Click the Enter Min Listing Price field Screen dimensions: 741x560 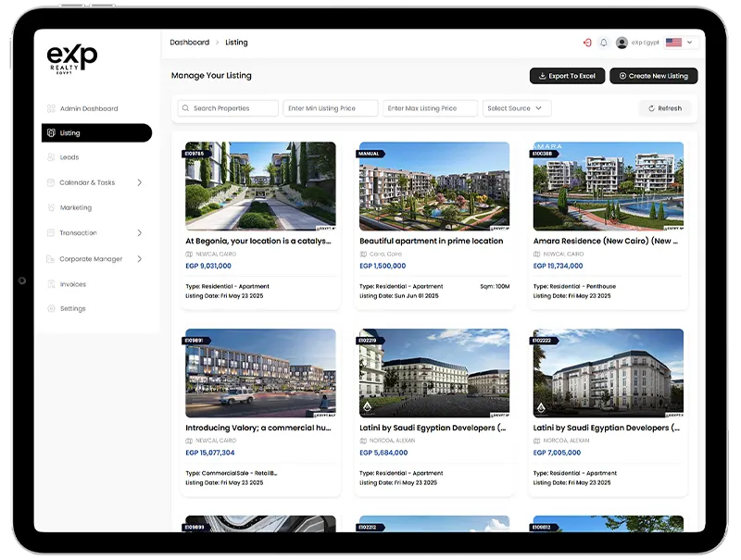point(331,108)
